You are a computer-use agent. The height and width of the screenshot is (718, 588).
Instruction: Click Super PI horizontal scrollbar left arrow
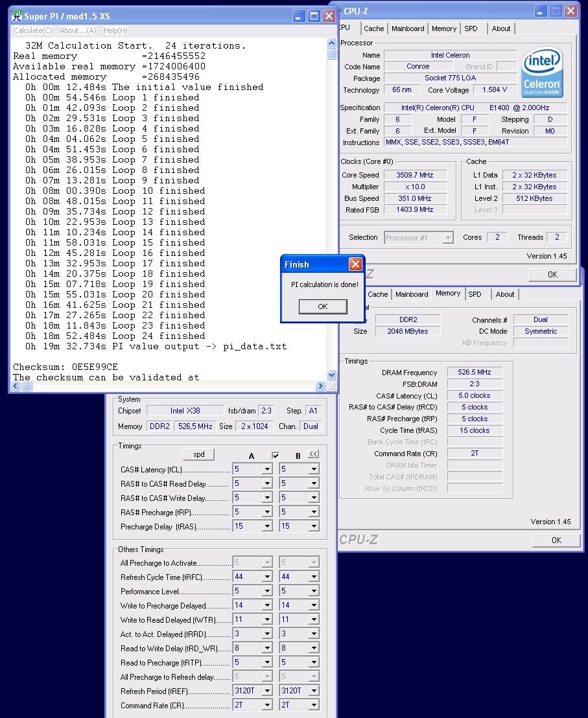pos(16,386)
